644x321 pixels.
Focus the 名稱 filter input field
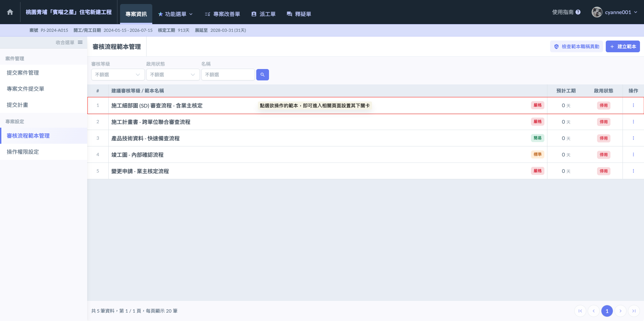[x=228, y=75]
